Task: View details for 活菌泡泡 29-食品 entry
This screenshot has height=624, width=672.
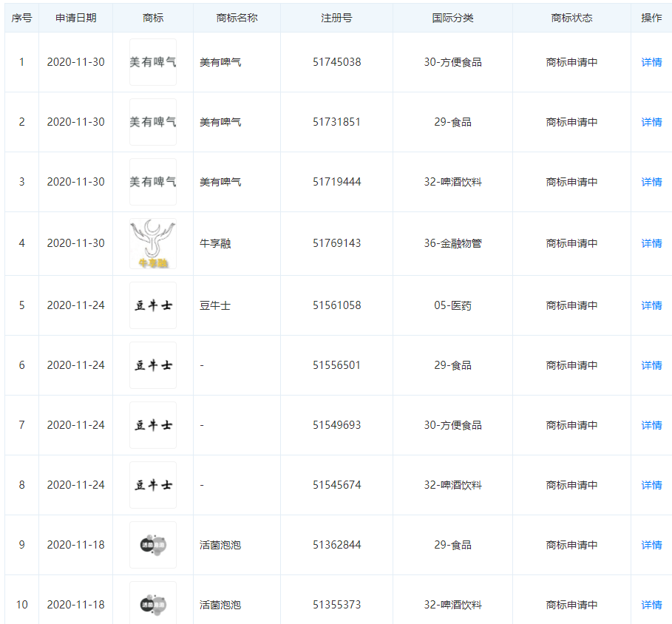Action: [x=651, y=545]
